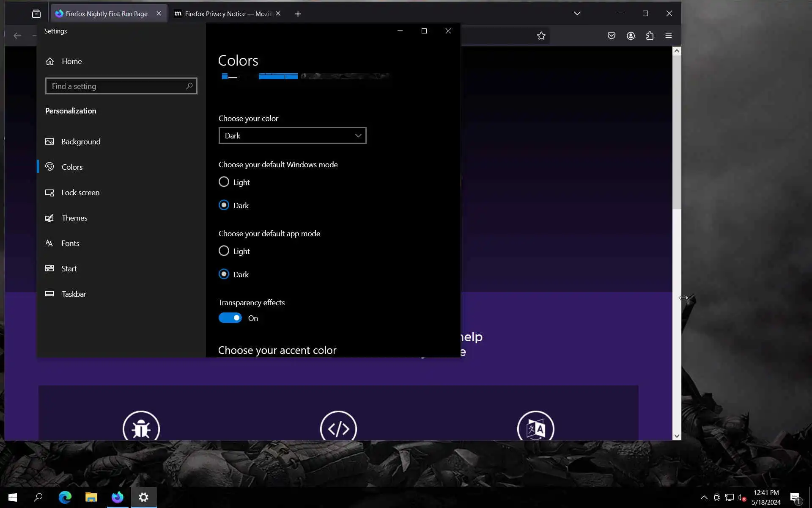Screen dimensions: 812x508
Task: Select Light for default app mode
Action: click(224, 251)
